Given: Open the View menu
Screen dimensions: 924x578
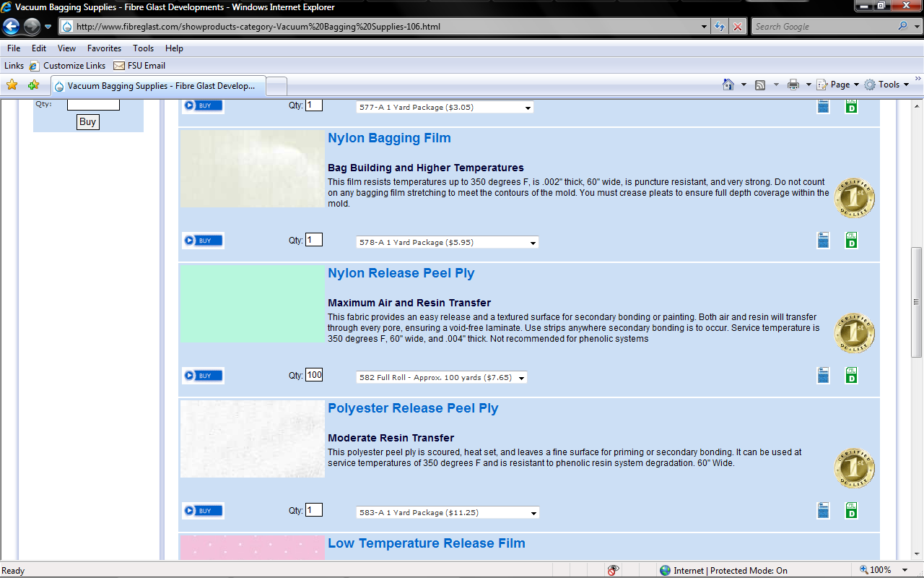Looking at the screenshot, I should 66,48.
